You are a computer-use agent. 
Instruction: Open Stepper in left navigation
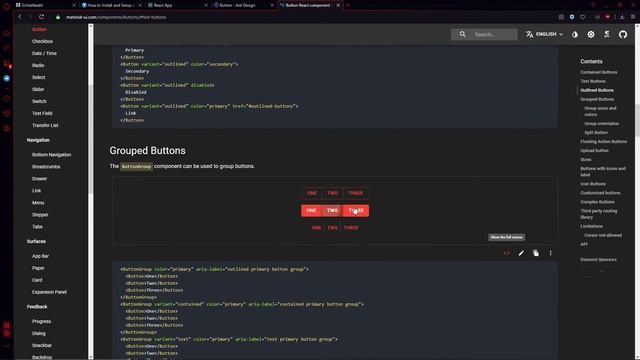40,215
